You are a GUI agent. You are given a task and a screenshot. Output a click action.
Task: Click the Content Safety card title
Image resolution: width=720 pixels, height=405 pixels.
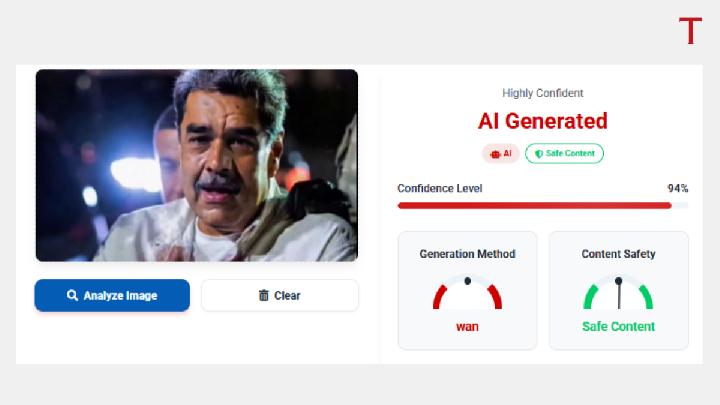618,254
